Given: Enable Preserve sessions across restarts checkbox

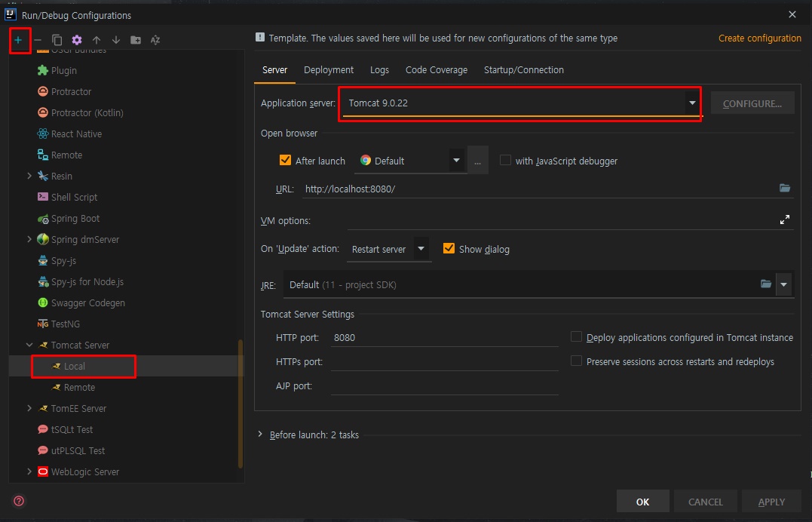Looking at the screenshot, I should pos(576,361).
